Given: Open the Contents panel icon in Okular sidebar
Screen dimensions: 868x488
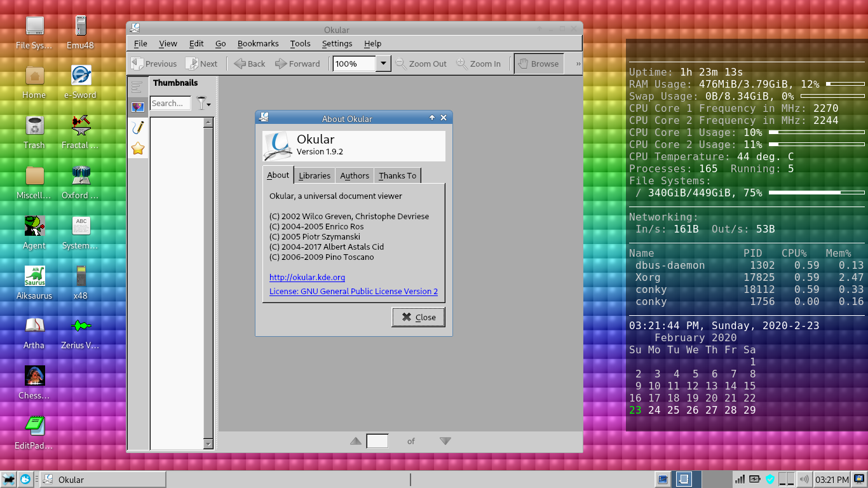Looking at the screenshot, I should [137, 87].
